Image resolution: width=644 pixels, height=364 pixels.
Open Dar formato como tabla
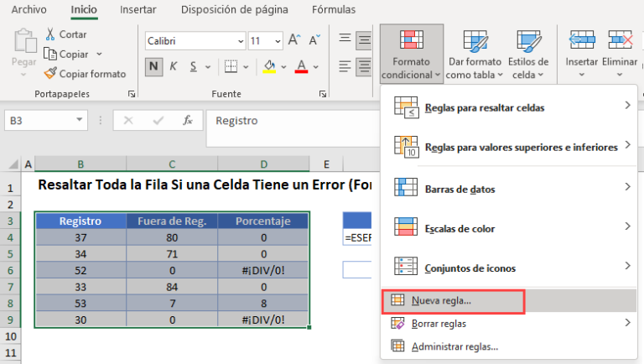(475, 54)
